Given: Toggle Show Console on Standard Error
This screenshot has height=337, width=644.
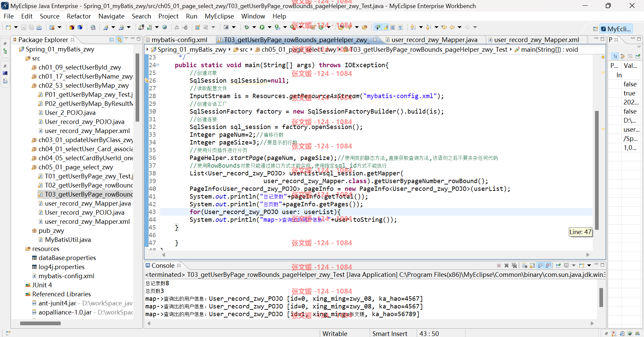Looking at the screenshot, I should 548,265.
